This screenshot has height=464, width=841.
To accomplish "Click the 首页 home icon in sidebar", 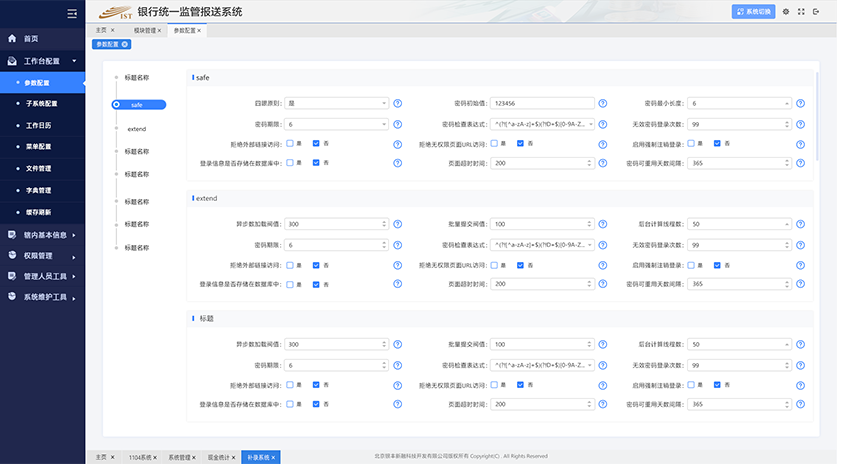I will pos(12,38).
